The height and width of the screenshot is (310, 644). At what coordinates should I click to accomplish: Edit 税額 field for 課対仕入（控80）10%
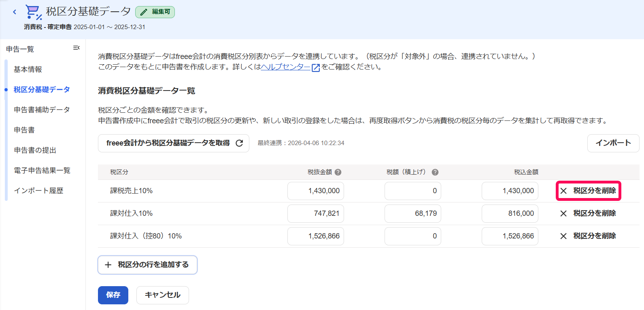[x=413, y=236]
